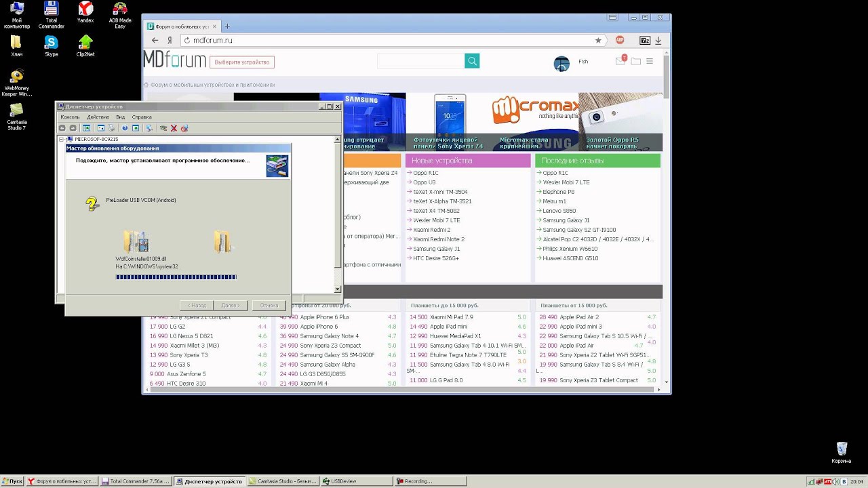Launch Total Commander from the desktop
Image resolution: width=868 pixels, height=488 pixels.
pyautogui.click(x=51, y=15)
